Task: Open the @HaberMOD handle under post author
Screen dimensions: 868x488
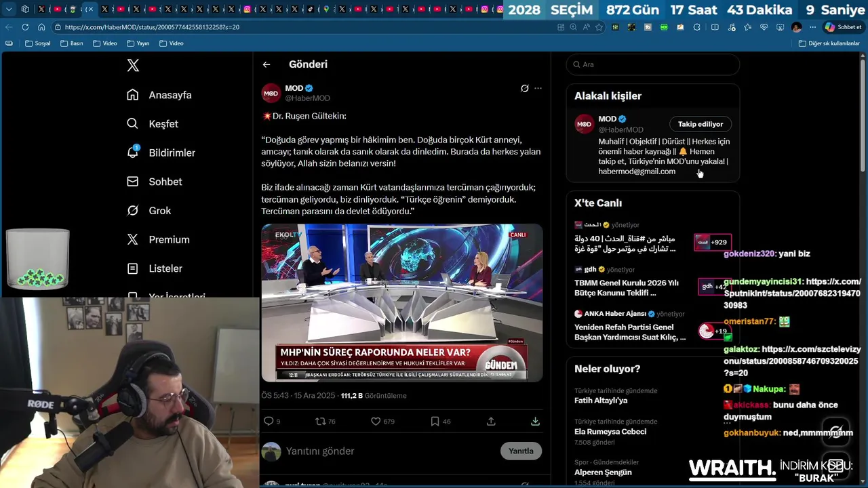Action: pyautogui.click(x=307, y=98)
